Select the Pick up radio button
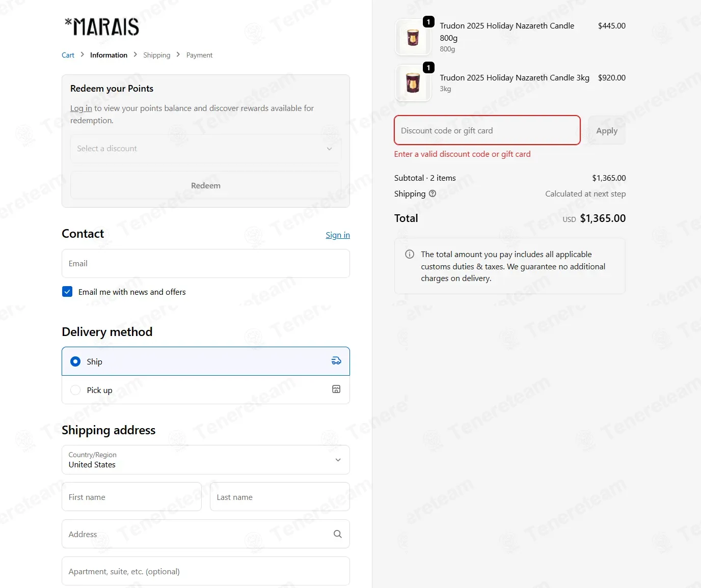This screenshot has height=588, width=701. [x=75, y=390]
